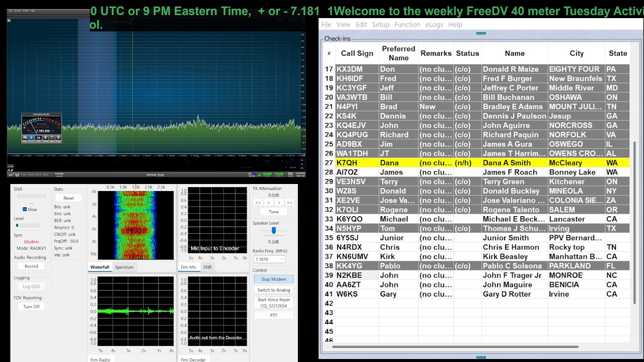
Task: Click the PTT button
Action: pos(274,315)
